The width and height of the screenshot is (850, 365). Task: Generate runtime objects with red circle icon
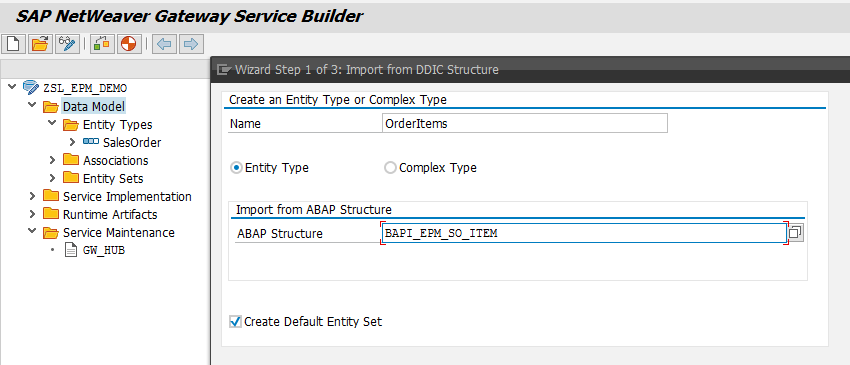tap(128, 44)
